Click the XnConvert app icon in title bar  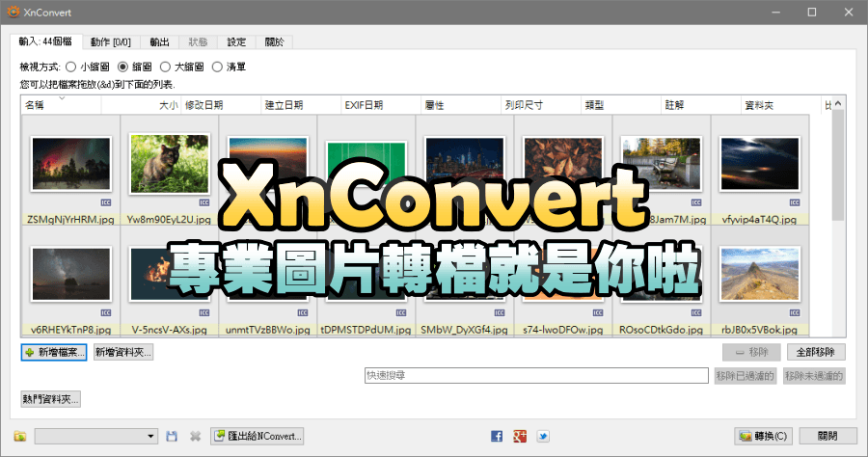pyautogui.click(x=13, y=12)
